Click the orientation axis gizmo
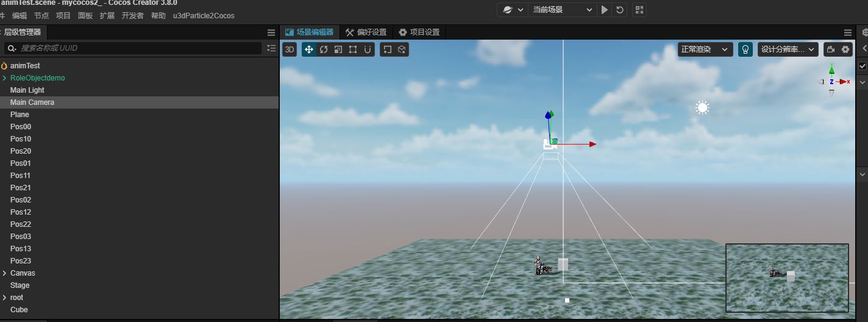Viewport: 868px width, 322px height. pyautogui.click(x=833, y=80)
